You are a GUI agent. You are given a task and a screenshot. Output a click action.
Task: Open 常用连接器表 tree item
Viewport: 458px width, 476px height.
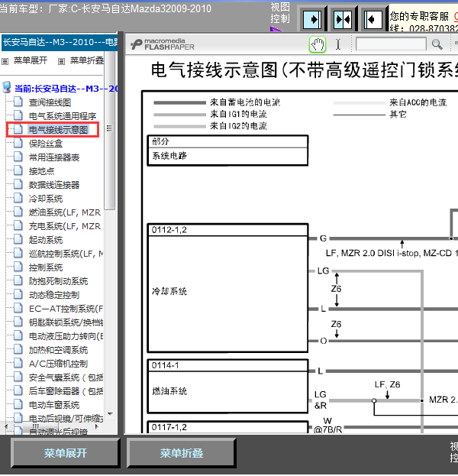54,157
